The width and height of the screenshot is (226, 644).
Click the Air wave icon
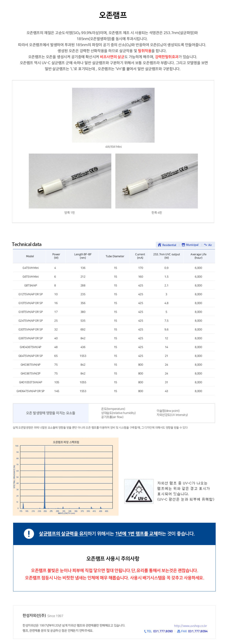point(205,245)
